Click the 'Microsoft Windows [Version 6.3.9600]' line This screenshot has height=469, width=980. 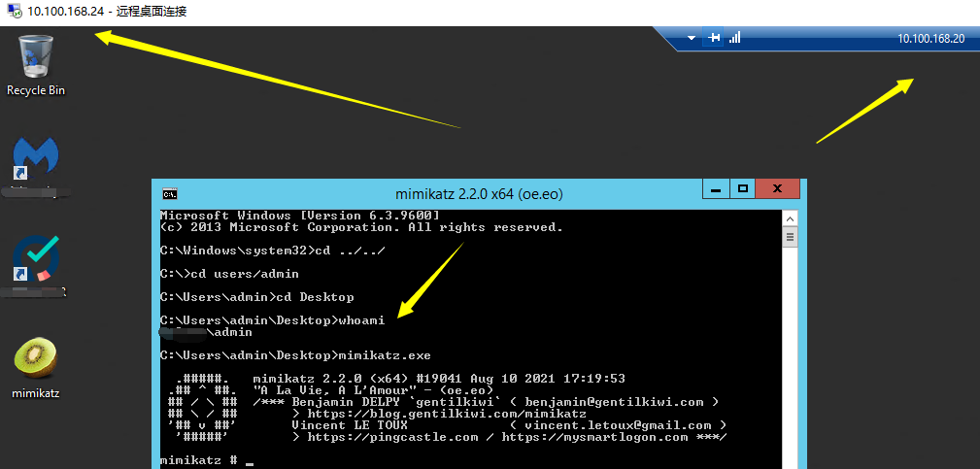tap(300, 216)
